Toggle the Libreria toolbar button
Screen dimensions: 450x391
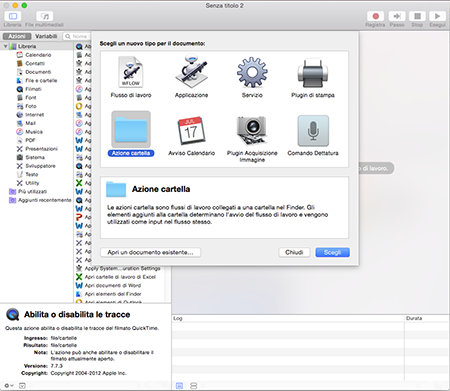(13, 16)
